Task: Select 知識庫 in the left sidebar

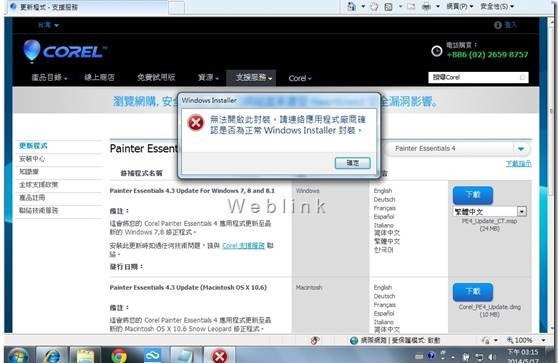Action: tap(29, 172)
